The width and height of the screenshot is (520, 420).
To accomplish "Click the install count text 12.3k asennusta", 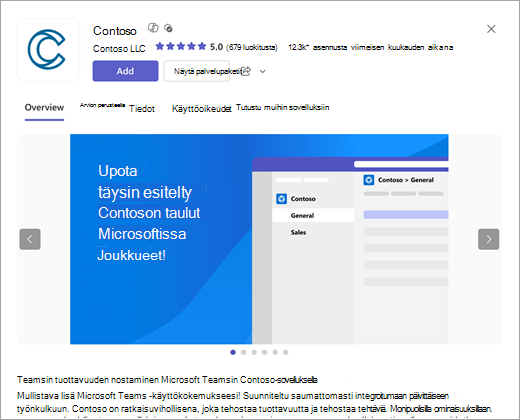I will 371,47.
